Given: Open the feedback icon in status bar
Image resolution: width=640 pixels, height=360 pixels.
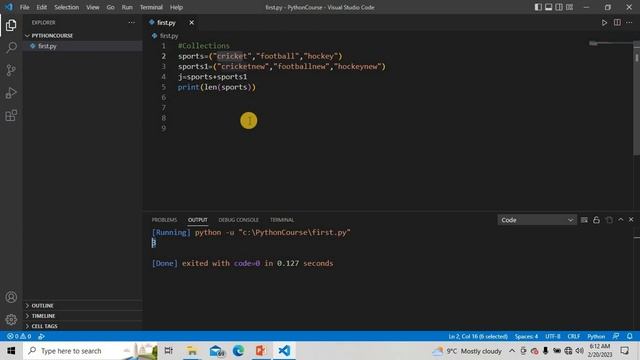Looking at the screenshot, I should click(616, 336).
